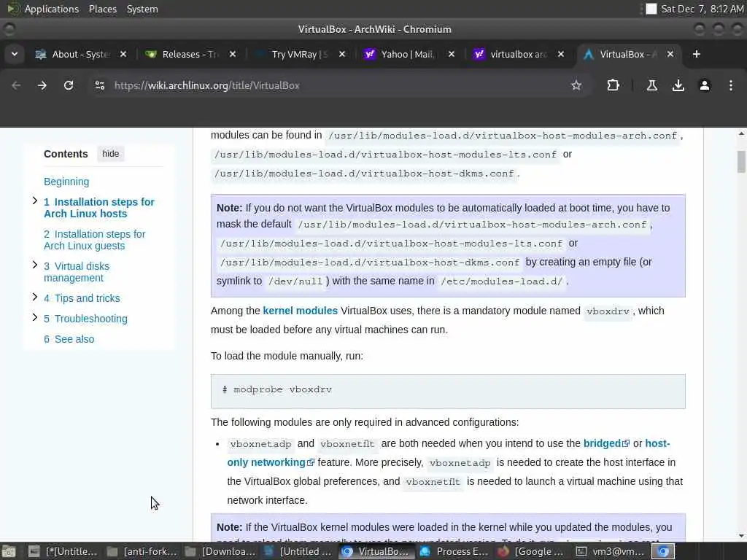Bookmark this page with the star
Image resolution: width=747 pixels, height=560 pixels.
[576, 85]
